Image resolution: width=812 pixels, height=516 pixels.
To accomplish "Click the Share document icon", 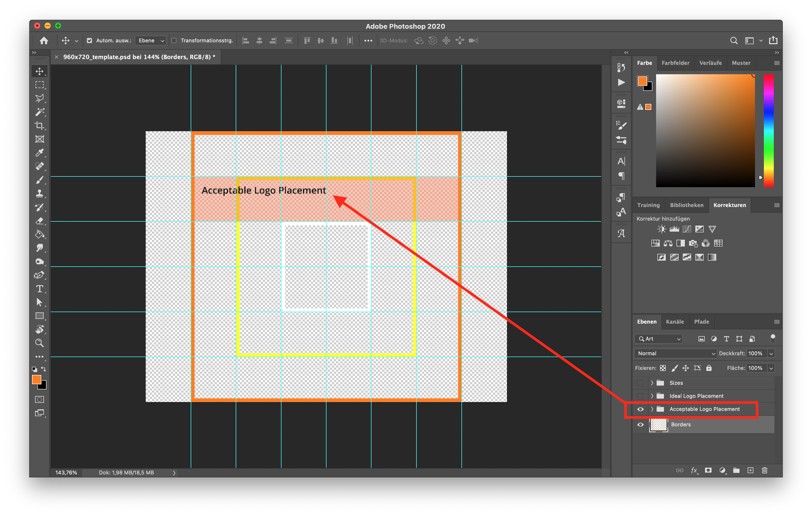I will [x=773, y=40].
